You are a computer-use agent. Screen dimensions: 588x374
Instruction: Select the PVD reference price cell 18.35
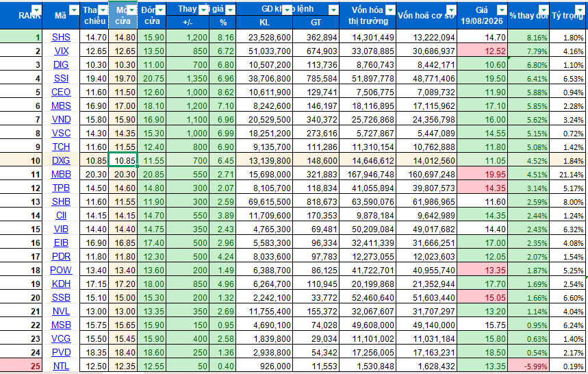[94, 353]
